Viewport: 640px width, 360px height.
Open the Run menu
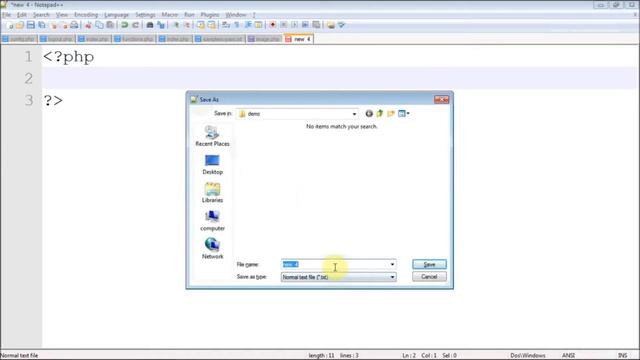point(189,15)
